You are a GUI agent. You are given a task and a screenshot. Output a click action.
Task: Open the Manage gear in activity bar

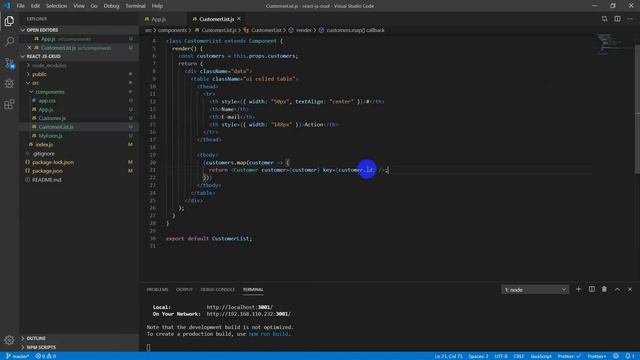pyautogui.click(x=9, y=340)
